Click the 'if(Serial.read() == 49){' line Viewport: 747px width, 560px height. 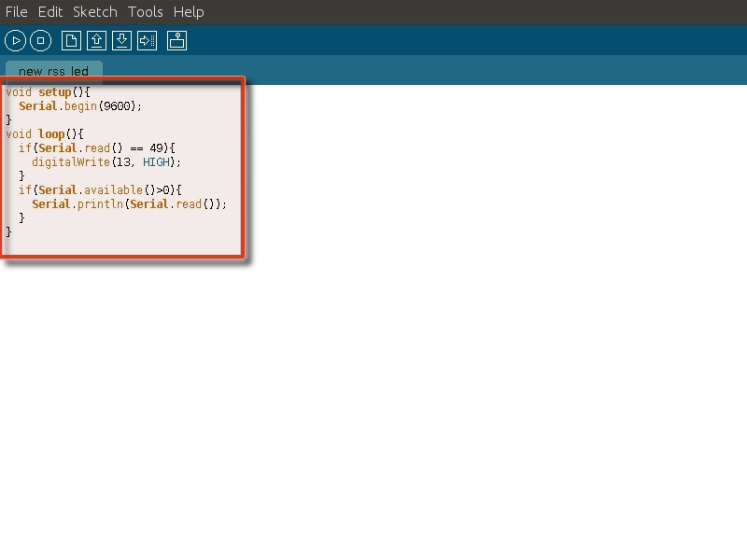point(97,148)
